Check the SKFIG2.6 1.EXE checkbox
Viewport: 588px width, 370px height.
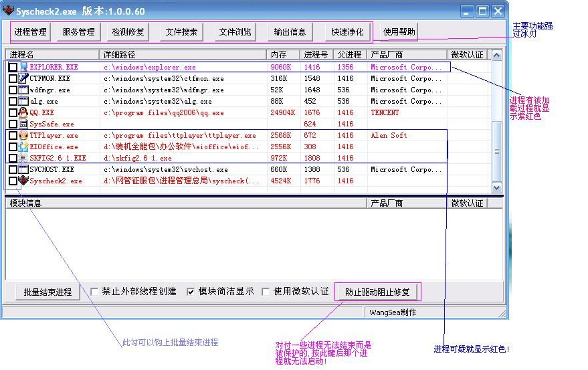click(x=13, y=158)
